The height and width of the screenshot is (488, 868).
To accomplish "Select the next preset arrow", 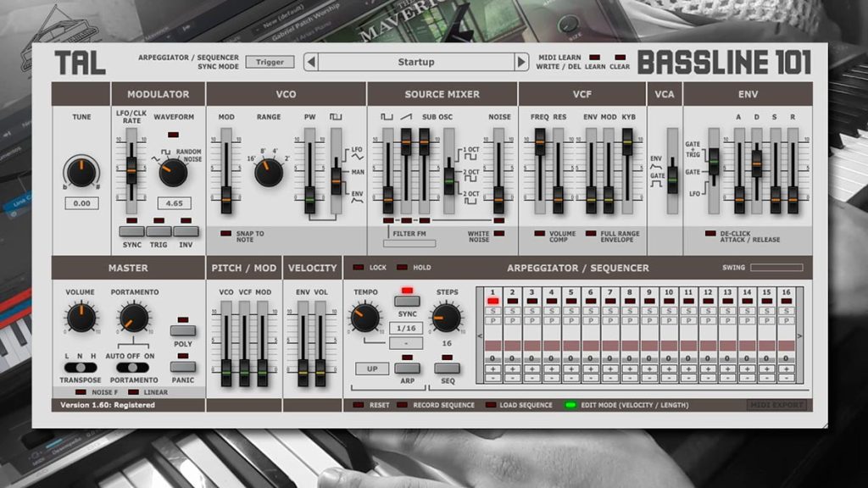I will 521,62.
